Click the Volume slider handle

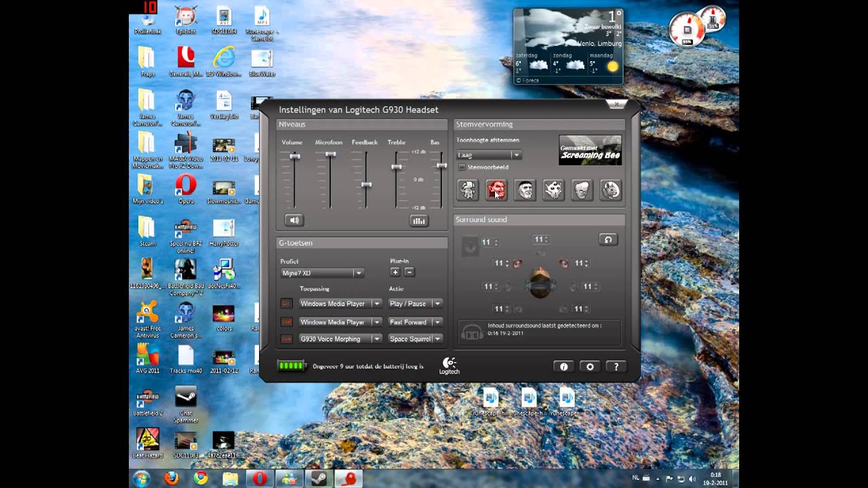(295, 157)
